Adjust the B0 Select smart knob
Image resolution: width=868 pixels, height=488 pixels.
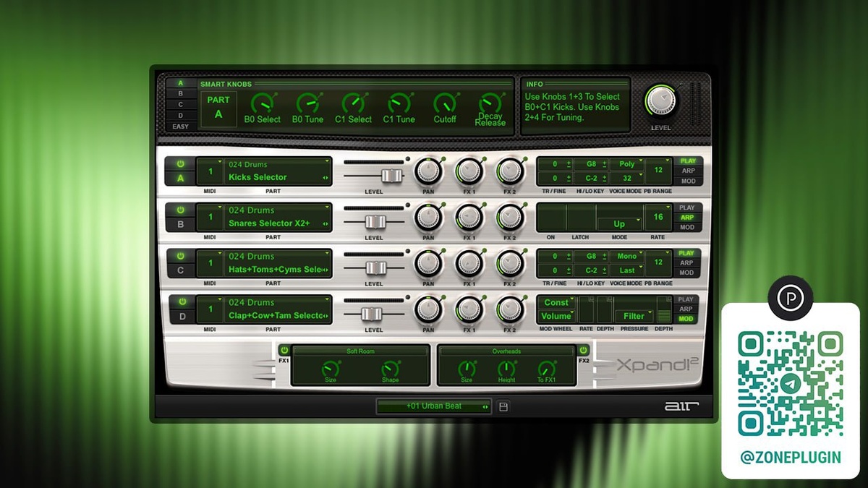(262, 103)
